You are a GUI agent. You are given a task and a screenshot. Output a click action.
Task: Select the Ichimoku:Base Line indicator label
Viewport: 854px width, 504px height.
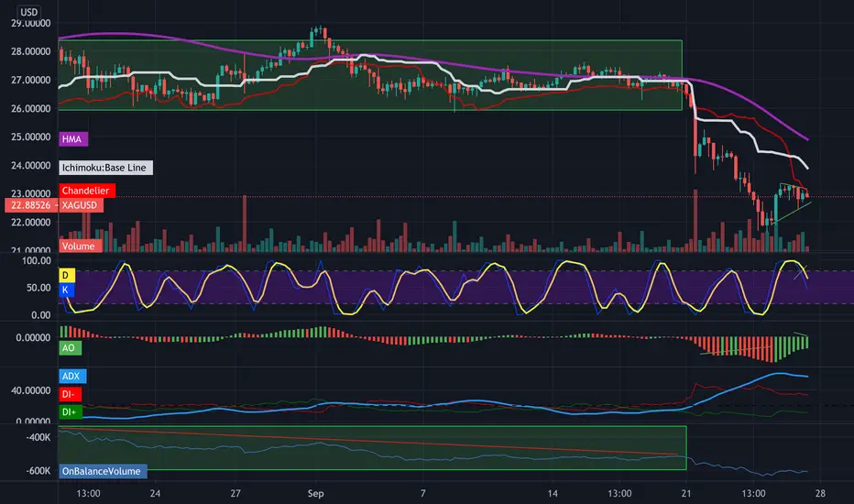[105, 168]
